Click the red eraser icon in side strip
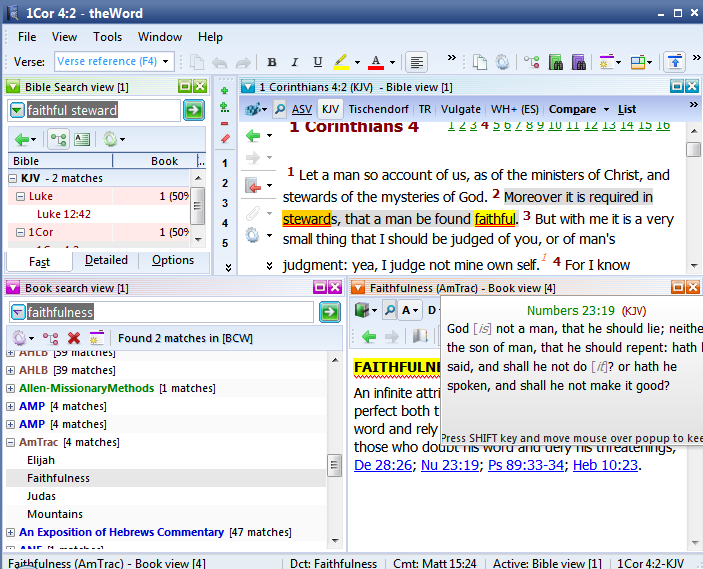 (225, 139)
